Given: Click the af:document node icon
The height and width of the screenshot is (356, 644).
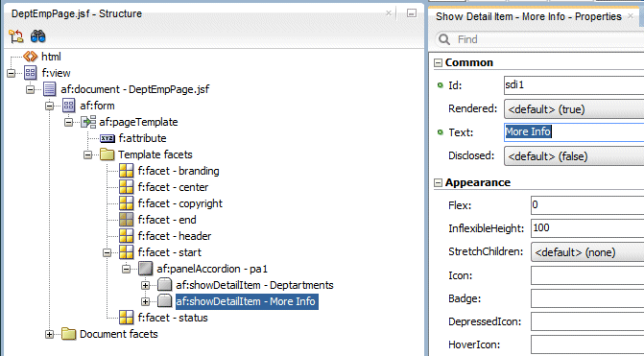Looking at the screenshot, I should click(x=50, y=89).
